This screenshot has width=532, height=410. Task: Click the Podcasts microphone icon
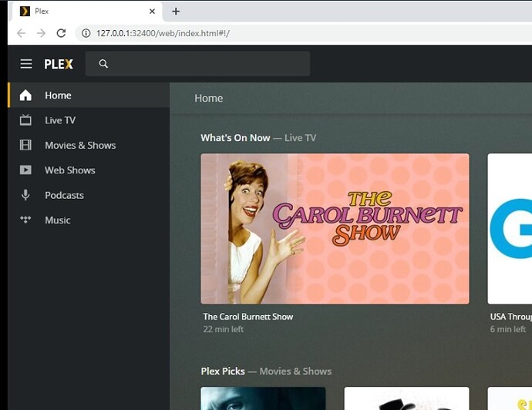coord(25,195)
